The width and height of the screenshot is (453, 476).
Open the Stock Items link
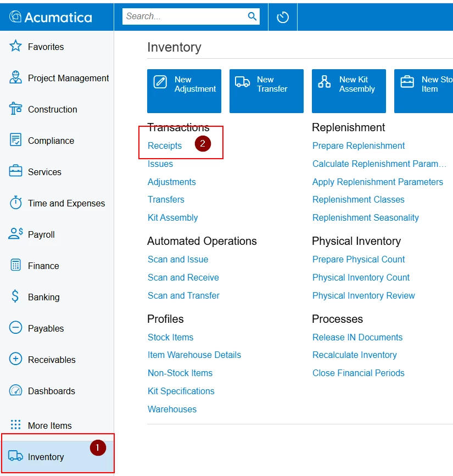(171, 337)
